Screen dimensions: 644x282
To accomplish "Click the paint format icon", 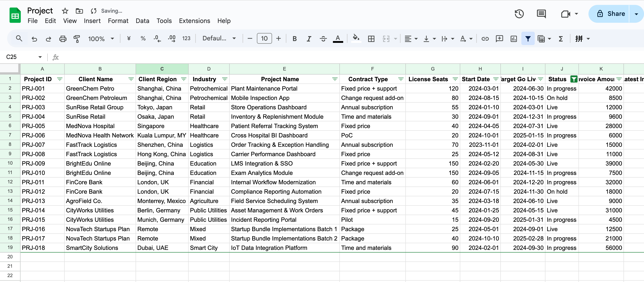I will (77, 39).
